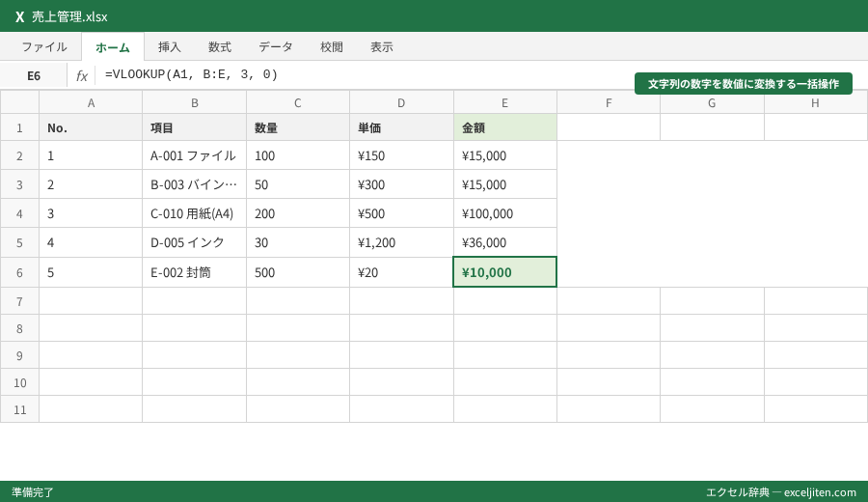Select cell A-001 ファイル
The image size is (868, 502).
(194, 155)
